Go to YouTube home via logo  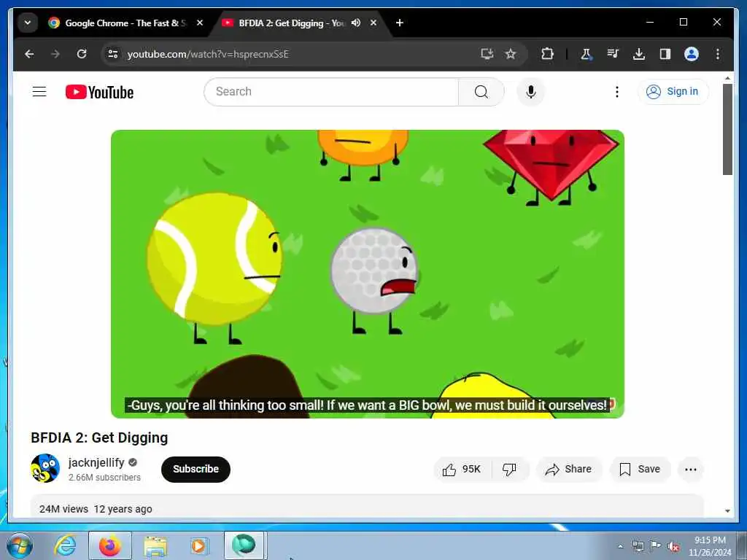[99, 92]
